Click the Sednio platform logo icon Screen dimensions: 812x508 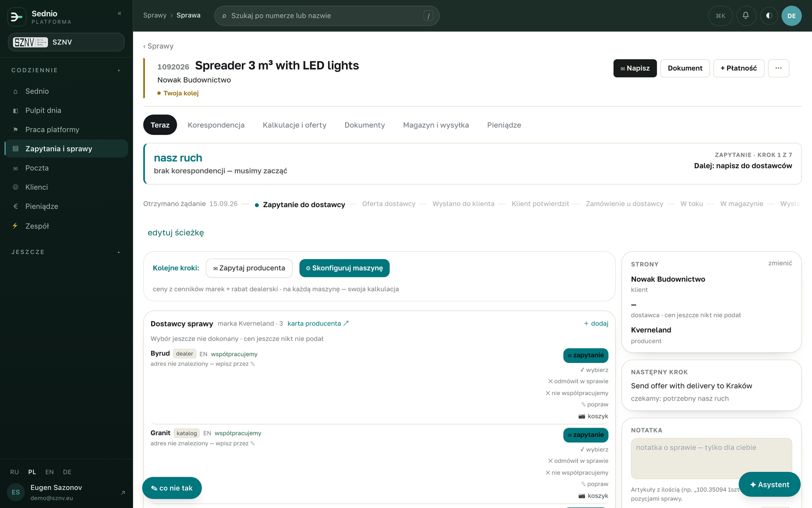(x=17, y=17)
